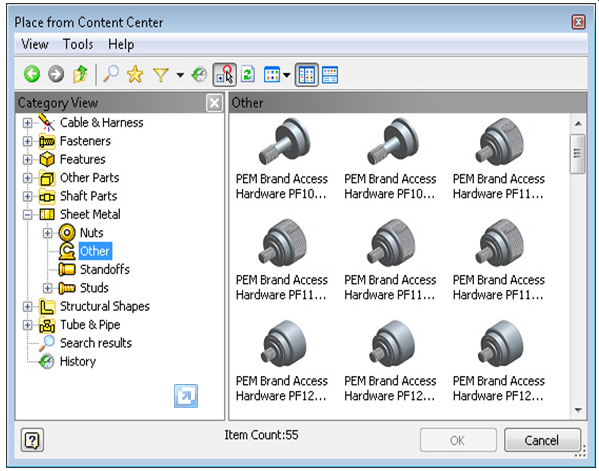This screenshot has height=471, width=599.
Task: Click the grey Forward arrow icon
Action: (56, 74)
